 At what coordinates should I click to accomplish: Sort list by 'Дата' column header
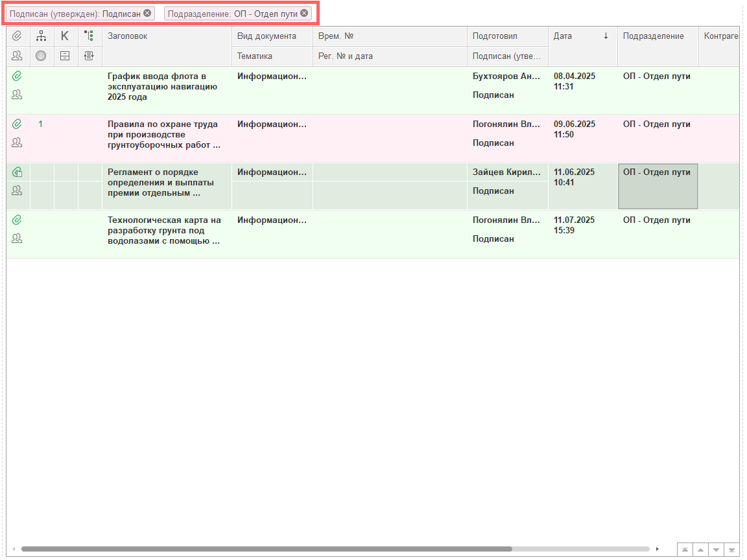pos(581,36)
